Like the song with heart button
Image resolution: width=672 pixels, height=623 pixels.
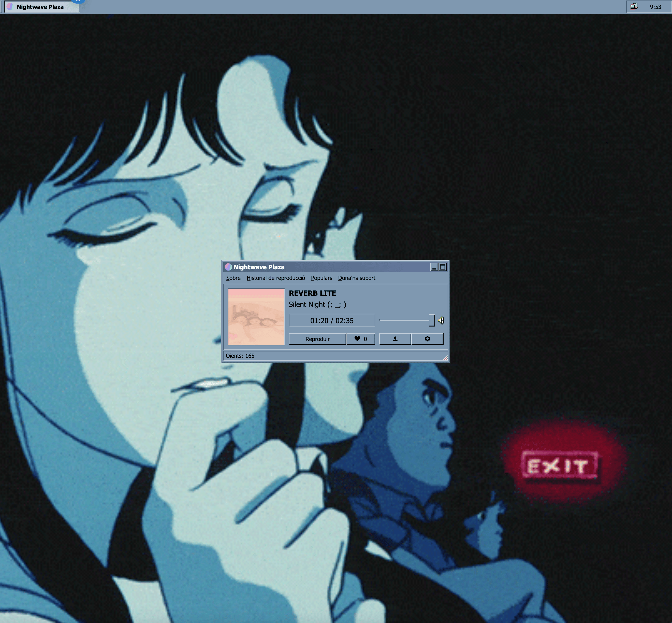(x=361, y=339)
